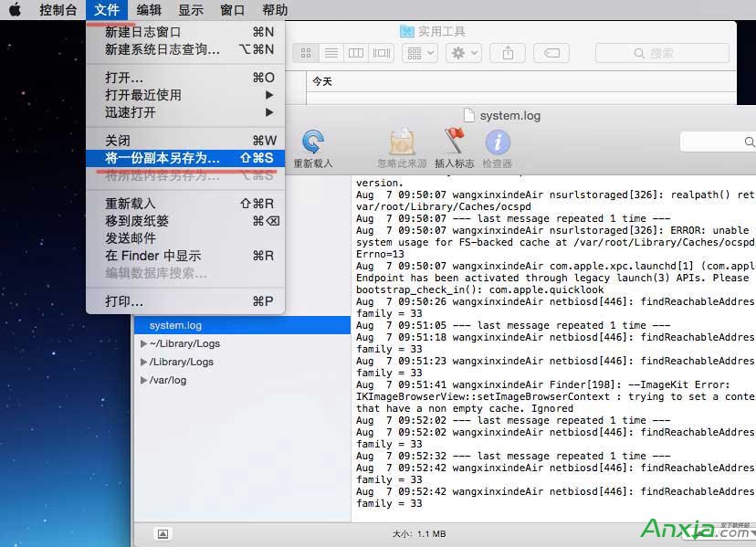Choose 移到废纸篓 menu item

point(185,221)
